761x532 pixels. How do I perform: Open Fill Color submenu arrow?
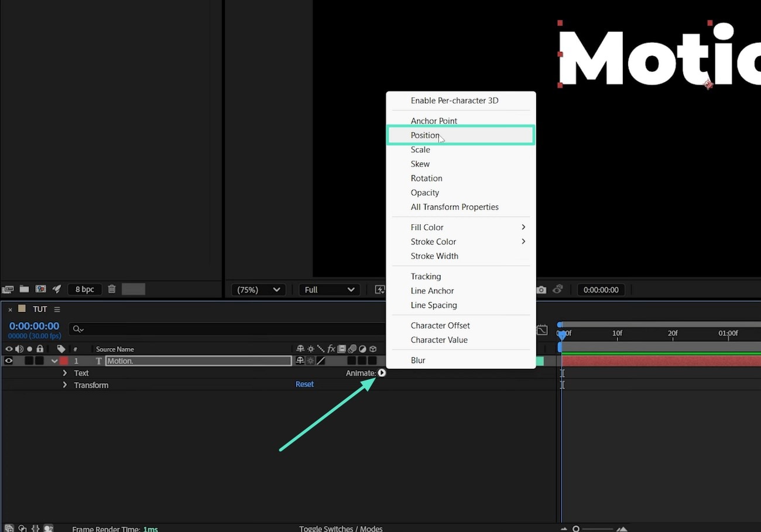pos(523,227)
